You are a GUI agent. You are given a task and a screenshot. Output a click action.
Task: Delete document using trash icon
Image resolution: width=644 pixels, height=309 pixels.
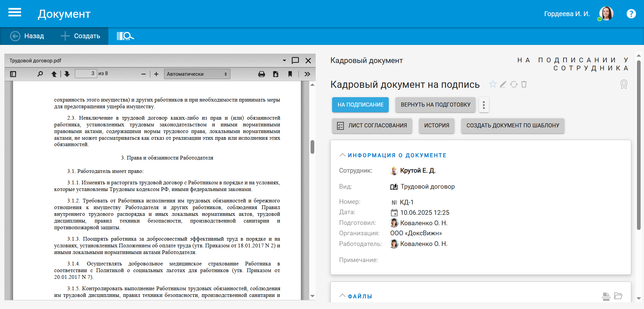(524, 84)
